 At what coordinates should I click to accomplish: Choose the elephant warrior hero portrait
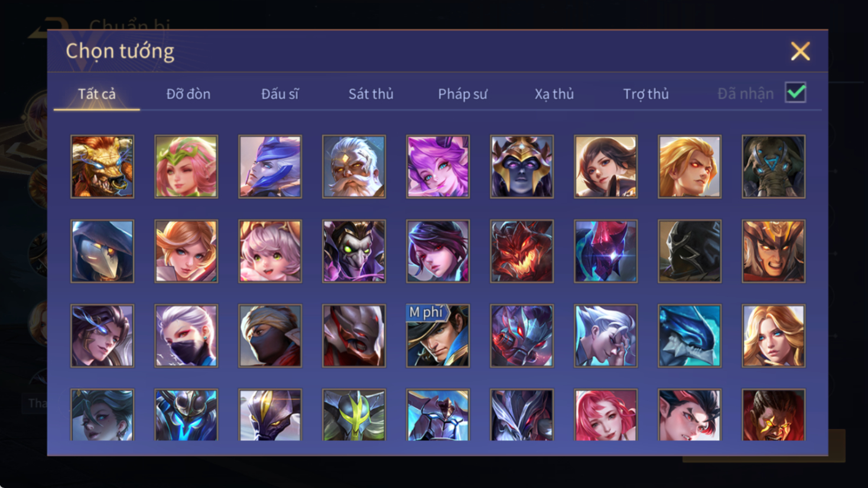click(x=773, y=167)
